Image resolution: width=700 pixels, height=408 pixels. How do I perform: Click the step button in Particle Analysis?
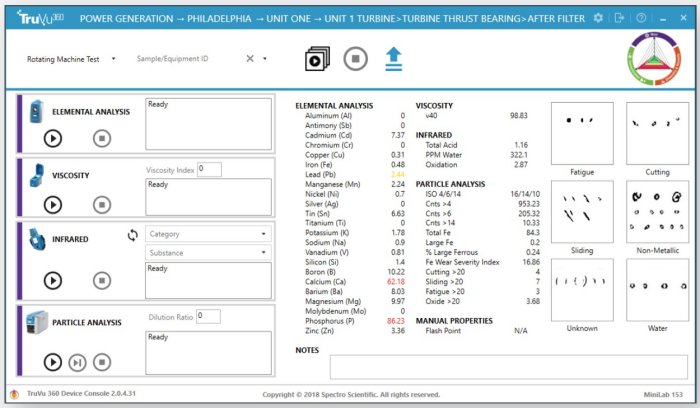(77, 362)
